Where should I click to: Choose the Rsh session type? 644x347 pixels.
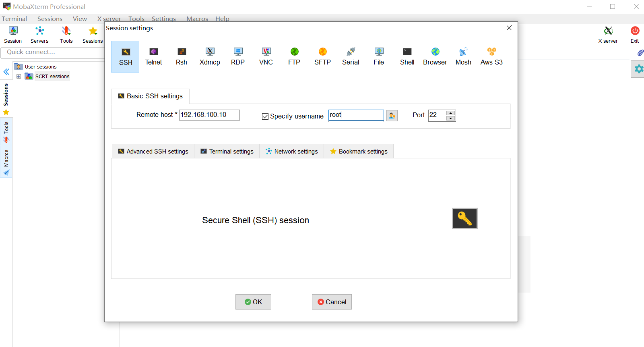182,57
